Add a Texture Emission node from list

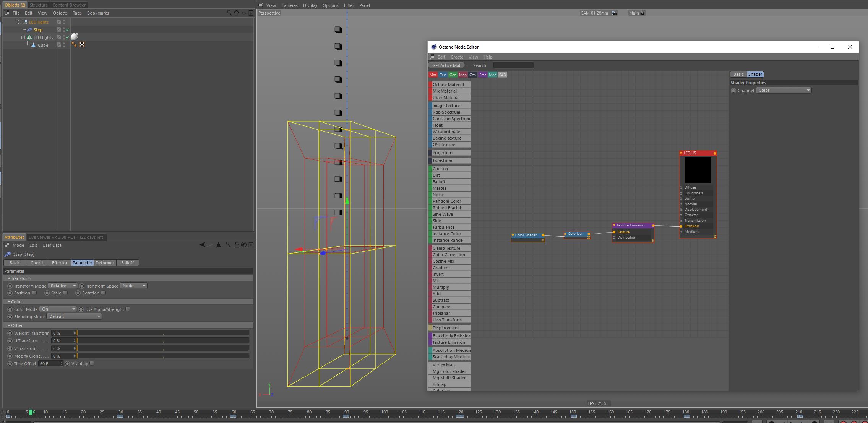pyautogui.click(x=449, y=342)
